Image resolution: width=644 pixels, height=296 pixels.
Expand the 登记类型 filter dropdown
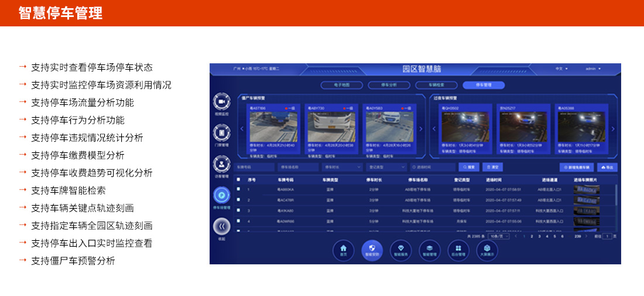click(x=385, y=167)
